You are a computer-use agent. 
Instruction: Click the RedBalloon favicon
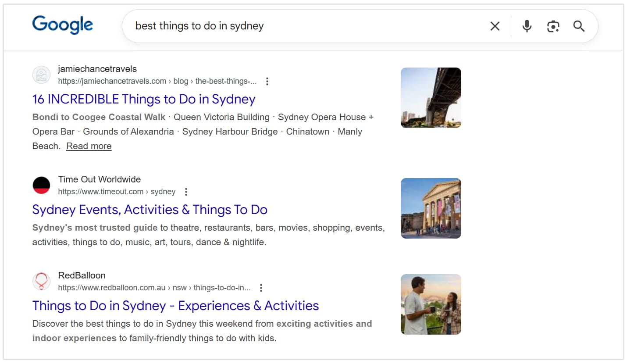(x=41, y=282)
